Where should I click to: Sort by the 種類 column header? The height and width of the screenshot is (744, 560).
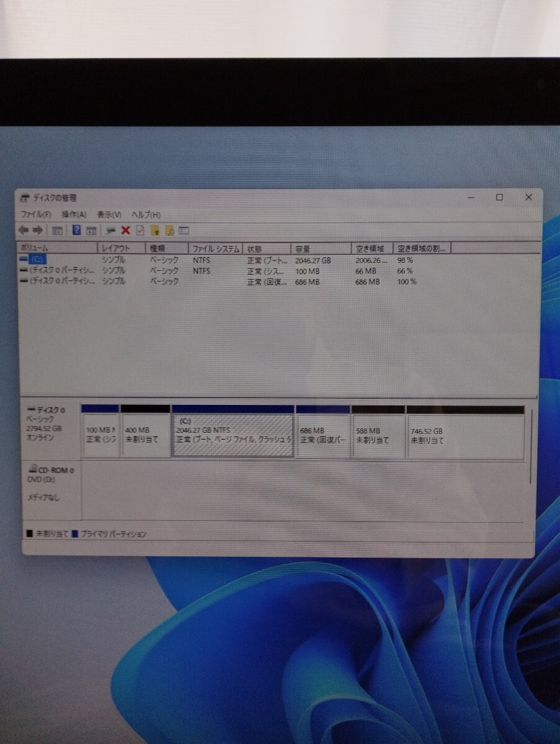[x=167, y=248]
